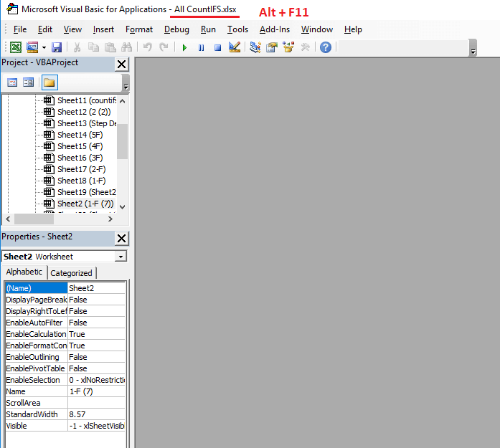Click Name property value 1-F (7)

pos(97,391)
